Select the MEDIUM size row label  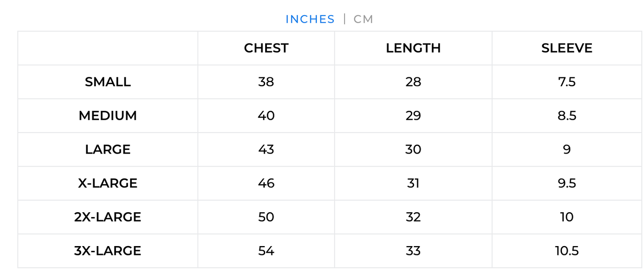point(108,116)
